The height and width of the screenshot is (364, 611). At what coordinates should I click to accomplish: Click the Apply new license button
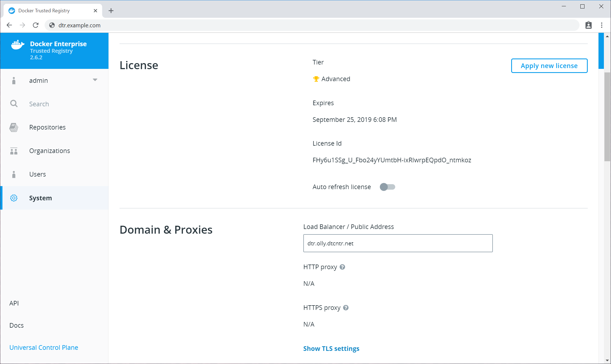tap(549, 66)
